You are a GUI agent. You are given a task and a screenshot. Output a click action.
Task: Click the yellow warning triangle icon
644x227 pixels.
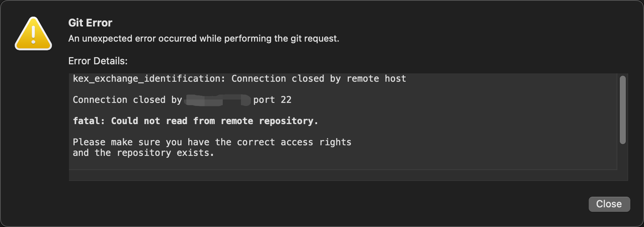[x=33, y=33]
